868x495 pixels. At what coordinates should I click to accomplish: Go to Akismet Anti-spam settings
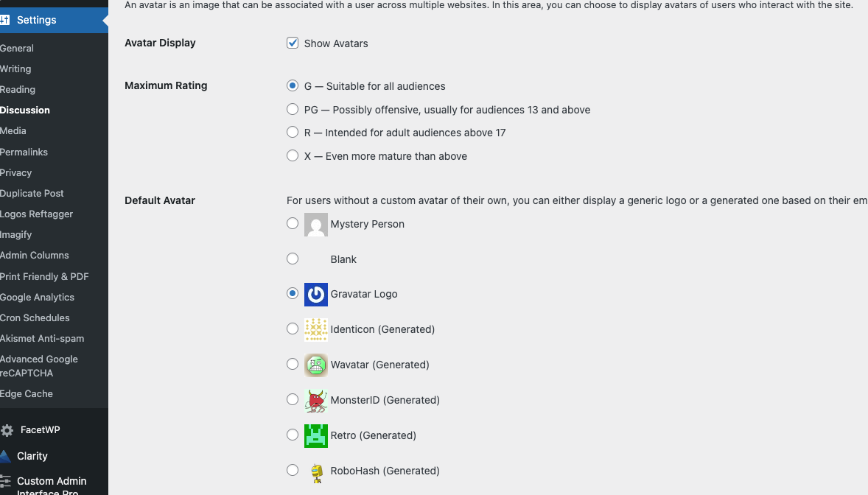click(42, 338)
